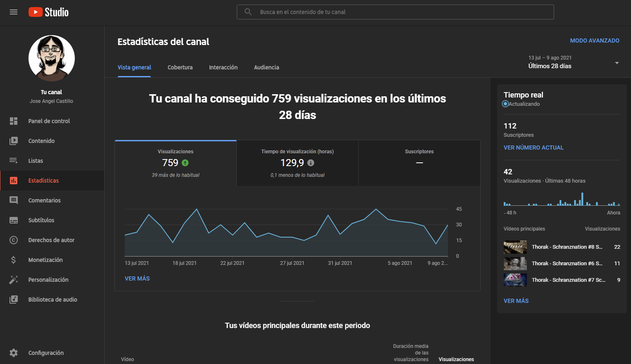
Task: Click the YouTube Studio logo
Action: (48, 12)
